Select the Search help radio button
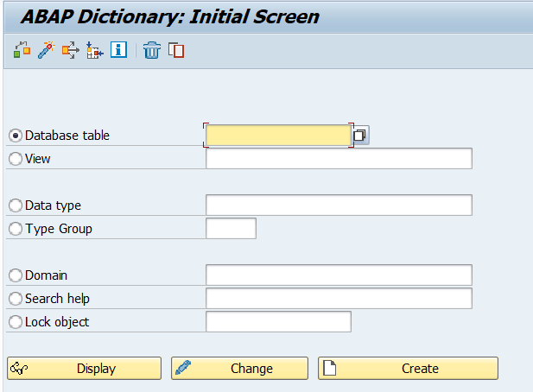 tap(16, 299)
